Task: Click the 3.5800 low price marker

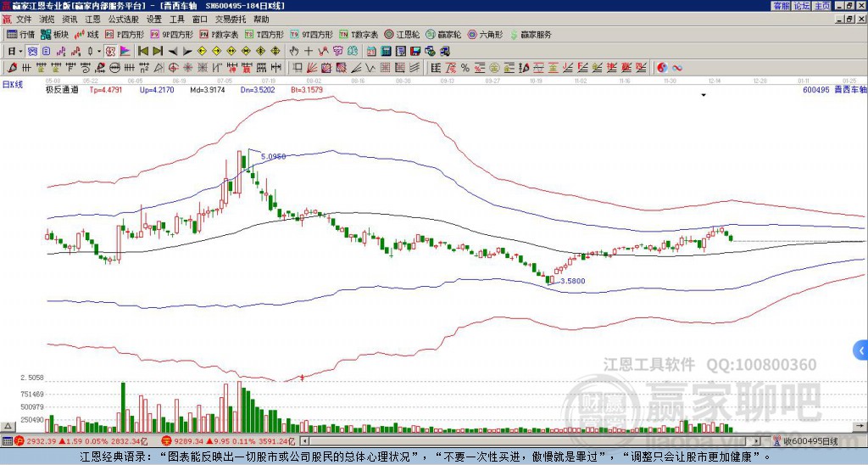Action: pos(572,281)
